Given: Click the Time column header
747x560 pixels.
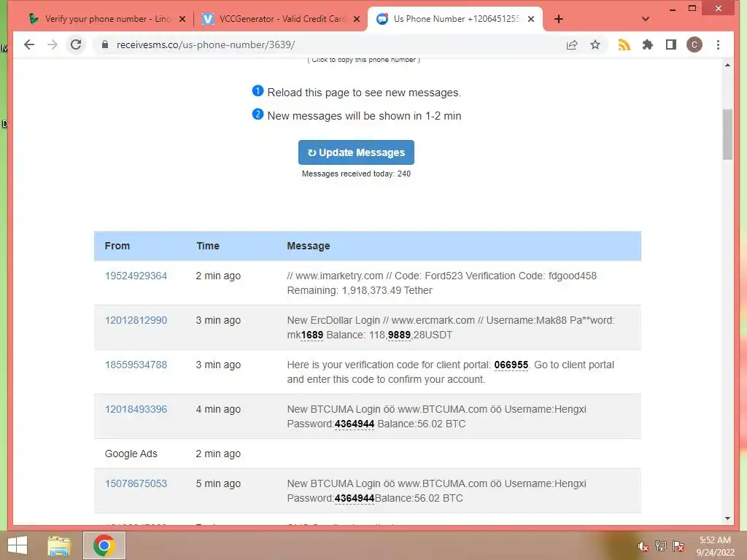Looking at the screenshot, I should (x=208, y=246).
